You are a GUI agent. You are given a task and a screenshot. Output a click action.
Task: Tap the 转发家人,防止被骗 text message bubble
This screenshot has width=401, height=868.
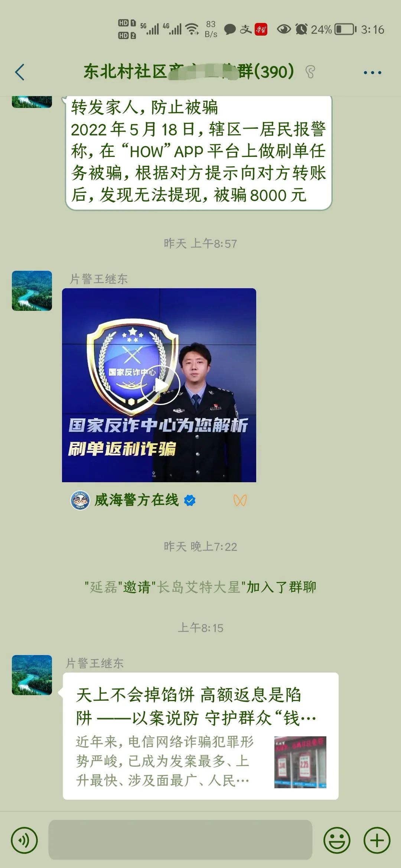[199, 152]
